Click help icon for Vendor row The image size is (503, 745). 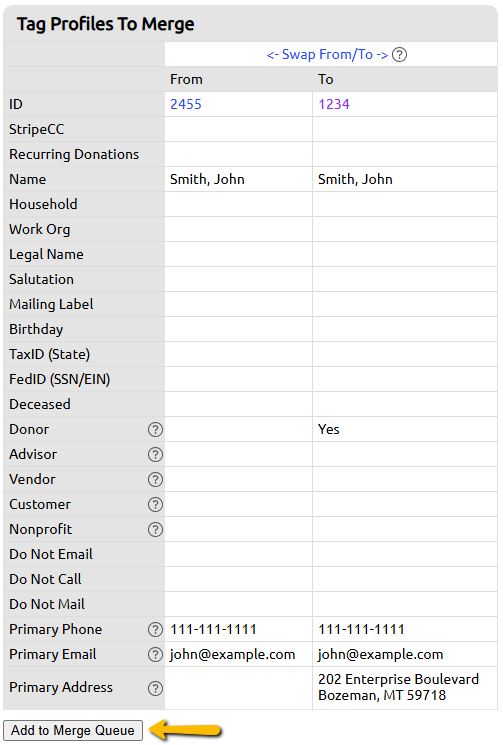pos(155,479)
